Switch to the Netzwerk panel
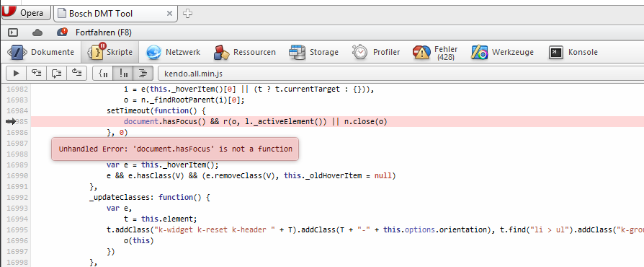Screen dimensions: 644x267 174,52
